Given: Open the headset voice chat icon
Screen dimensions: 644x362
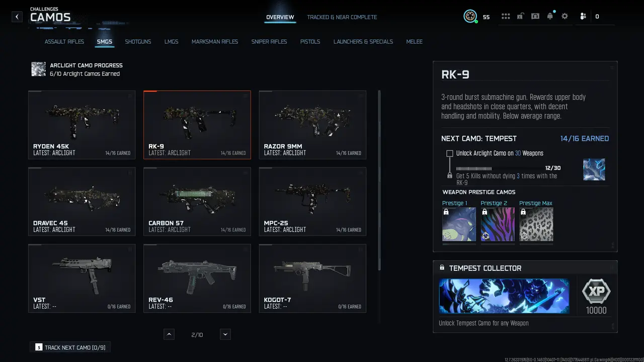Looking at the screenshot, I should tap(535, 17).
